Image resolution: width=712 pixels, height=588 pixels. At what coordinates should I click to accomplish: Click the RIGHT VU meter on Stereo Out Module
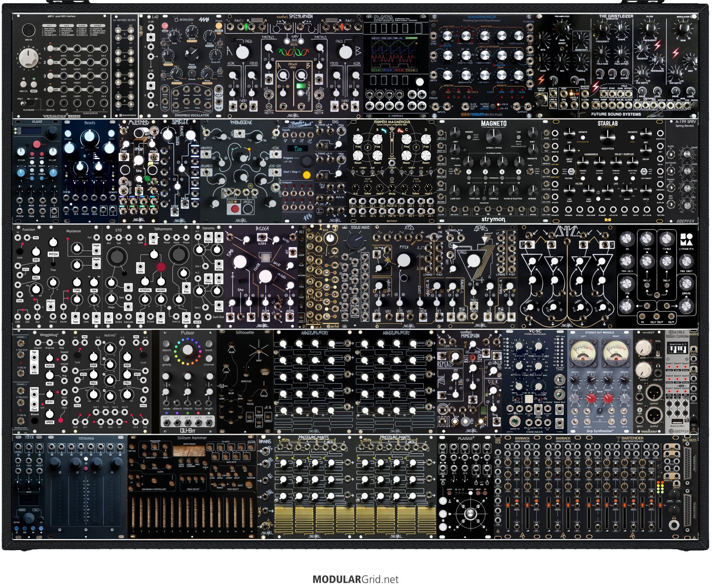point(615,353)
